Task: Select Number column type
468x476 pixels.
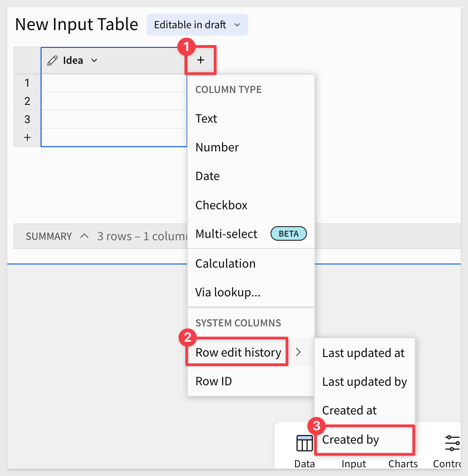Action: (x=251, y=147)
